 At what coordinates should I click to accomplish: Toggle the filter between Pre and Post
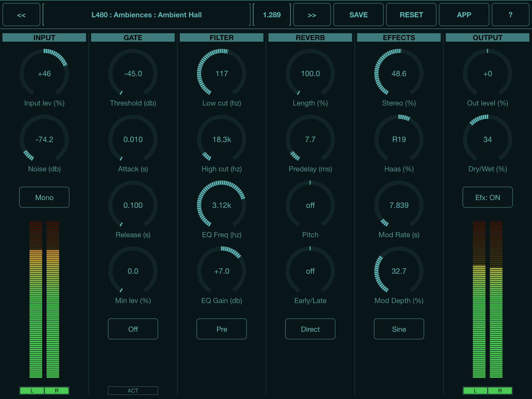pyautogui.click(x=221, y=329)
